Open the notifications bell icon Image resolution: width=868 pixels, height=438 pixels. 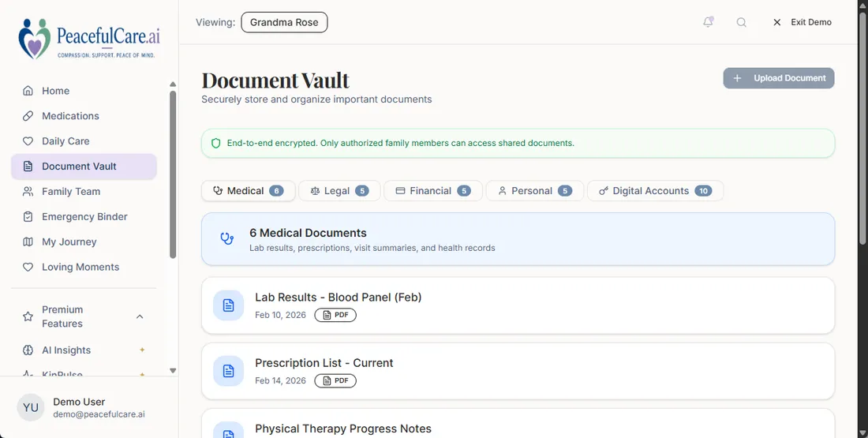708,22
